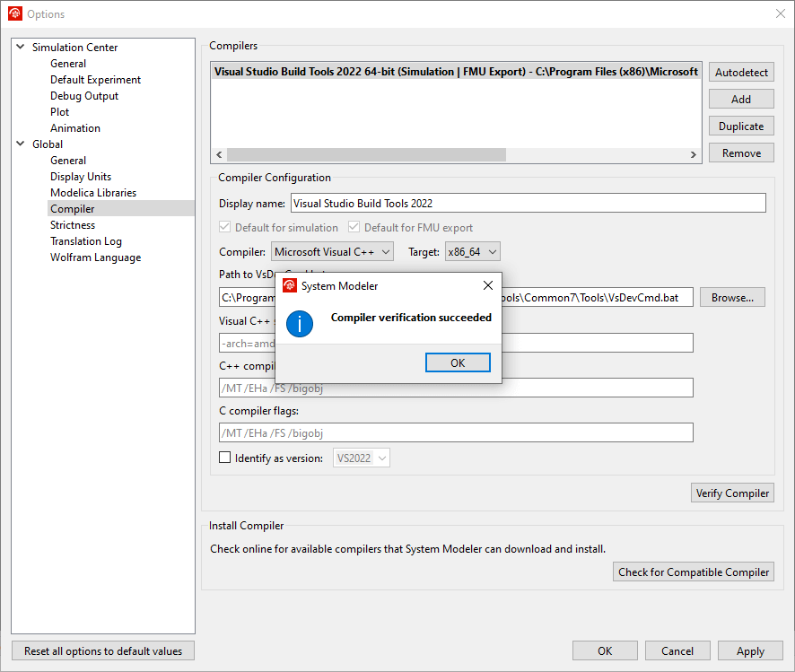Select the Visual Studio Build Tools 2022 compiler entry
795x672 pixels.
click(x=456, y=72)
